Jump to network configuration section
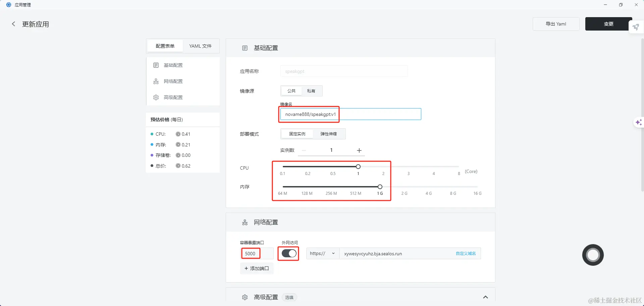This screenshot has height=306, width=644. (x=183, y=81)
